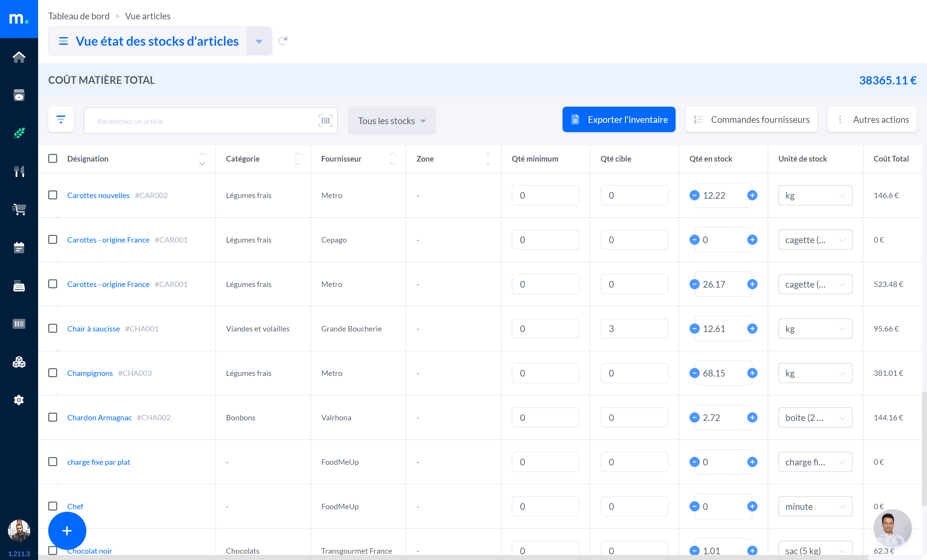The height and width of the screenshot is (560, 927).
Task: Check Carottes origine France Cepago row
Action: click(53, 239)
